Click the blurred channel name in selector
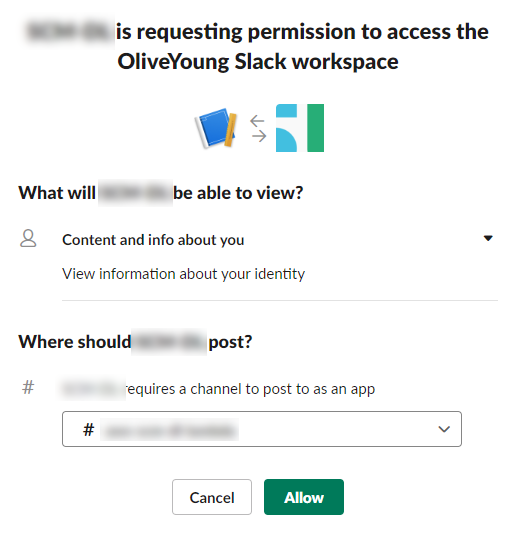The width and height of the screenshot is (525, 543). tap(169, 430)
